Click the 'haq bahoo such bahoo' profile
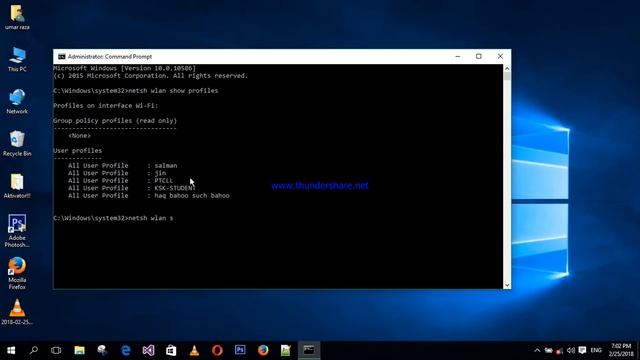 pyautogui.click(x=192, y=196)
